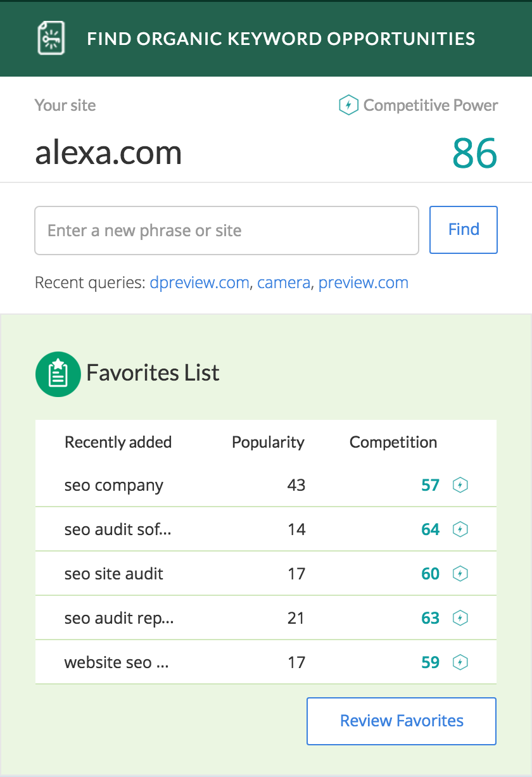Select the seo company keyword row
The width and height of the screenshot is (532, 777).
[x=114, y=486]
